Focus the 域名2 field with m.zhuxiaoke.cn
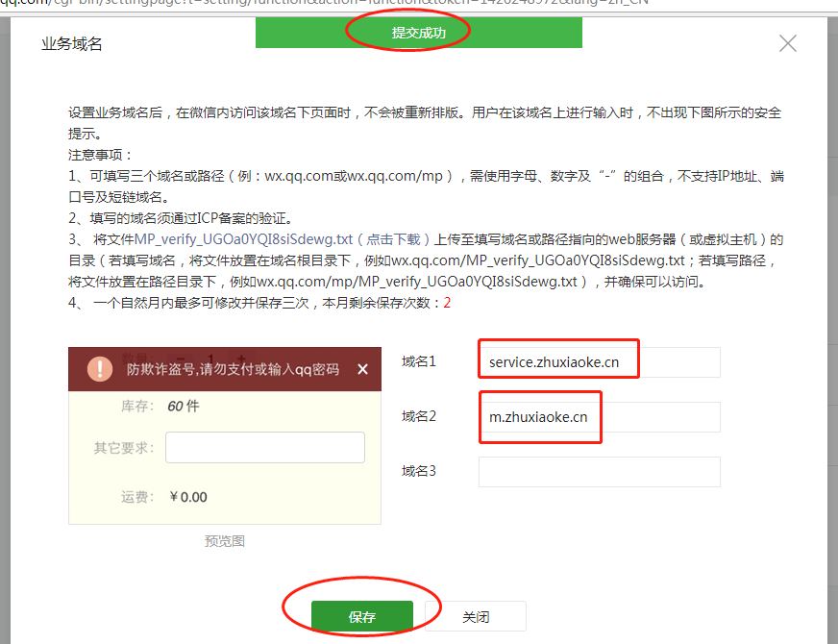 pyautogui.click(x=599, y=417)
